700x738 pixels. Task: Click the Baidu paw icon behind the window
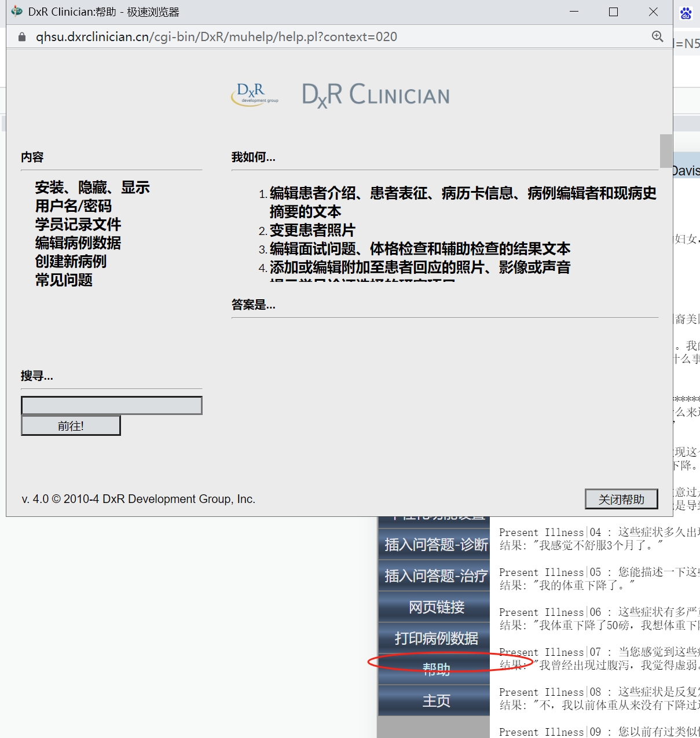point(686,13)
